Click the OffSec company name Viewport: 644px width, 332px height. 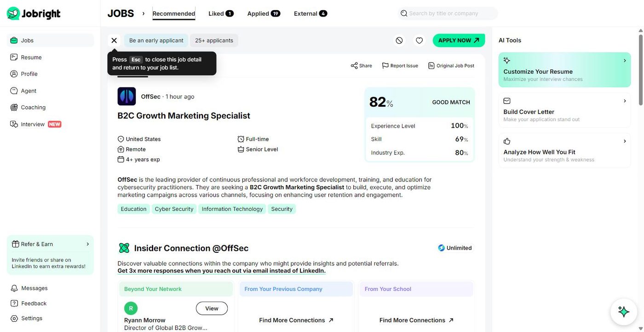151,97
